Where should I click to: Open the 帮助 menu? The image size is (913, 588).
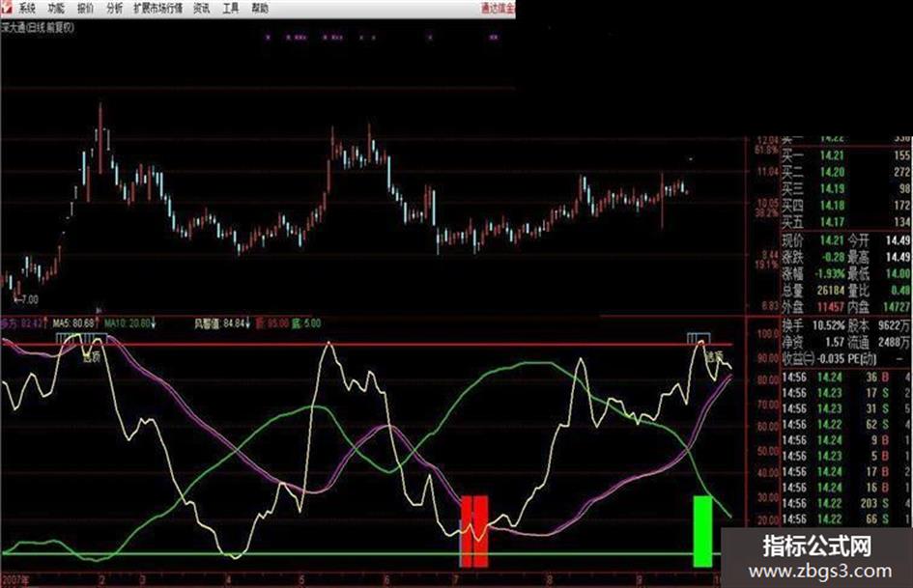pyautogui.click(x=260, y=8)
